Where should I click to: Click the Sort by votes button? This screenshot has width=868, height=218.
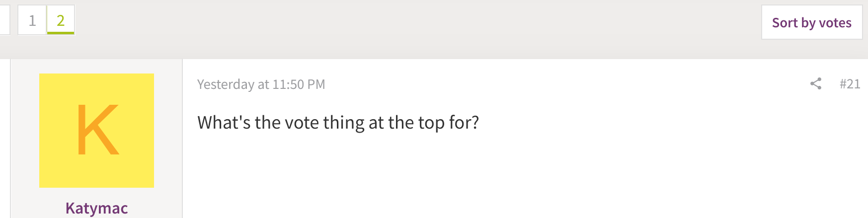811,22
